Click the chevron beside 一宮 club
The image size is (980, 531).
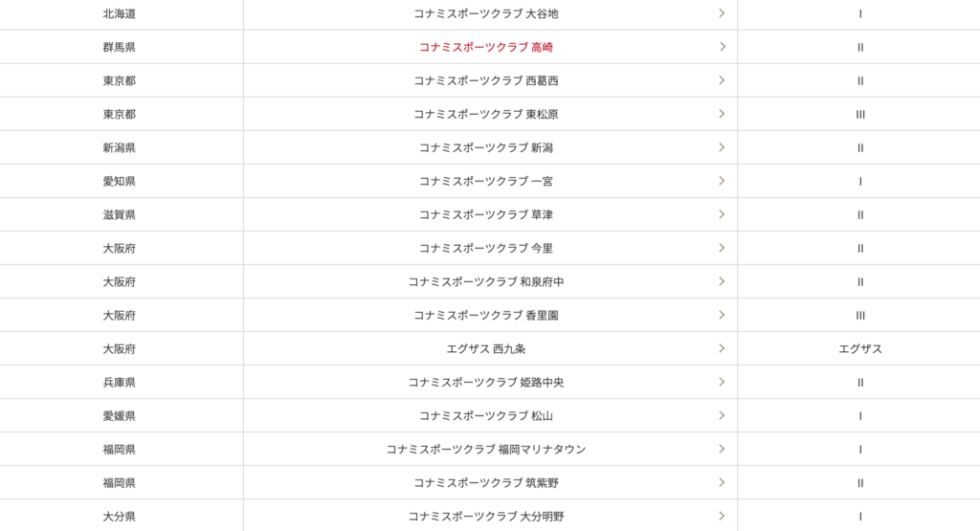722,181
